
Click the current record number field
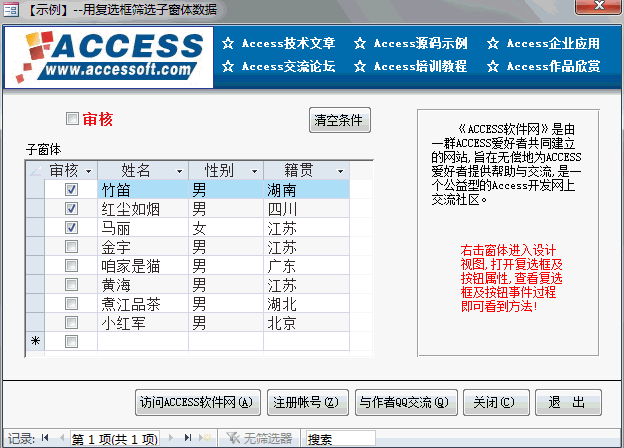(115, 438)
